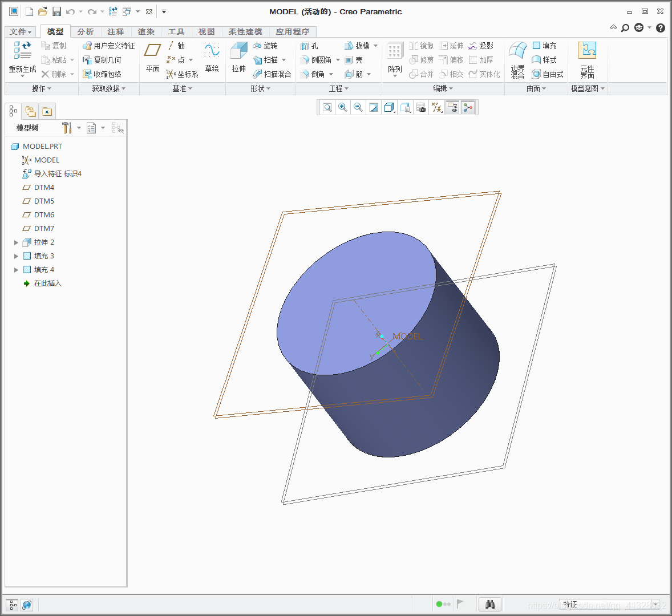The width and height of the screenshot is (672, 616).
Task: Click the binoculars find icon
Action: pos(490,605)
